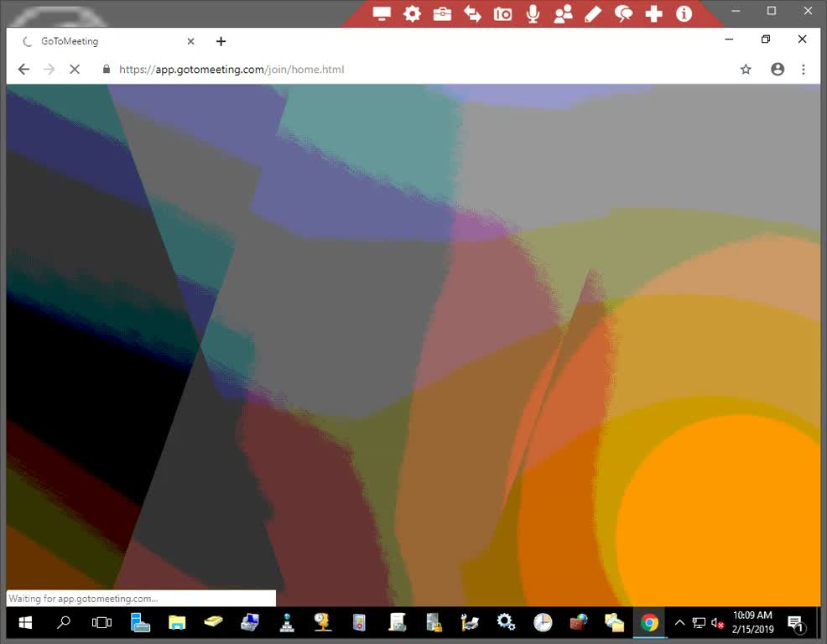This screenshot has width=827, height=644.
Task: Click the camera snapshot icon on the red toolbar
Action: [502, 13]
